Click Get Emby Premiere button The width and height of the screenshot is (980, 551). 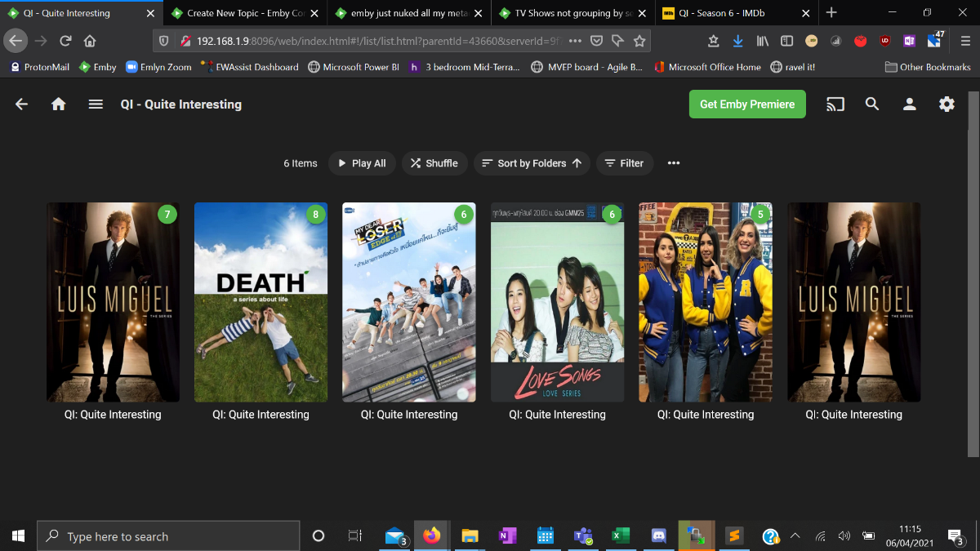[x=746, y=104]
